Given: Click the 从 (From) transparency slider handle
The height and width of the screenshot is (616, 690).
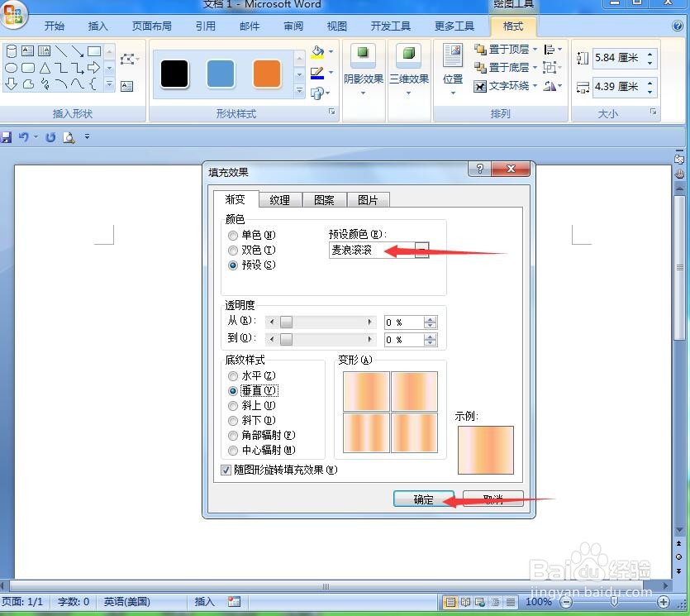Looking at the screenshot, I should coord(286,322).
